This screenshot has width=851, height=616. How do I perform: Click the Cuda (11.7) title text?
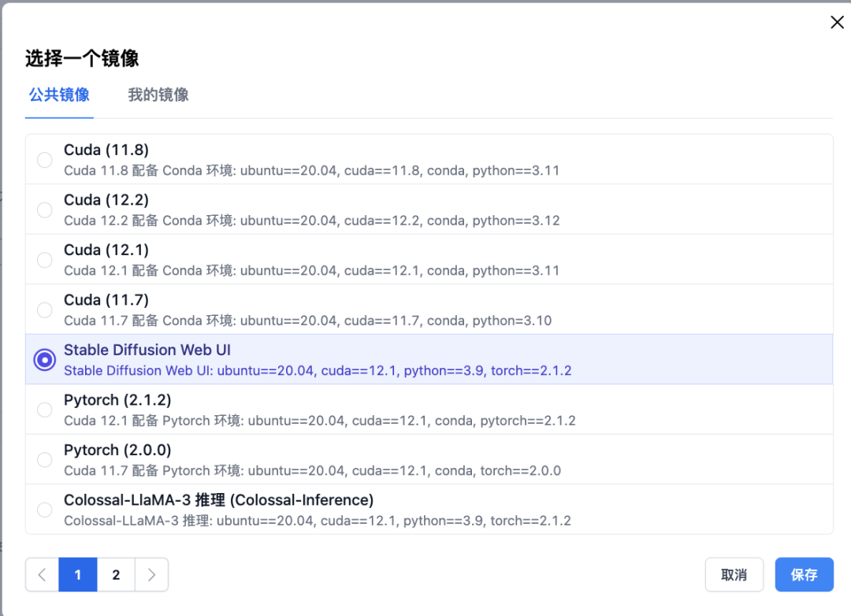(x=106, y=299)
